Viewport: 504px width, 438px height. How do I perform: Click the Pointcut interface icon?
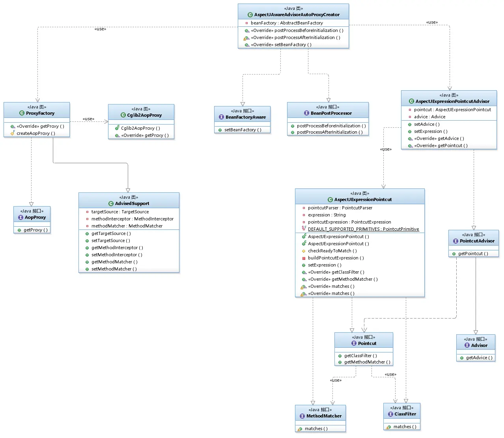[x=354, y=343]
